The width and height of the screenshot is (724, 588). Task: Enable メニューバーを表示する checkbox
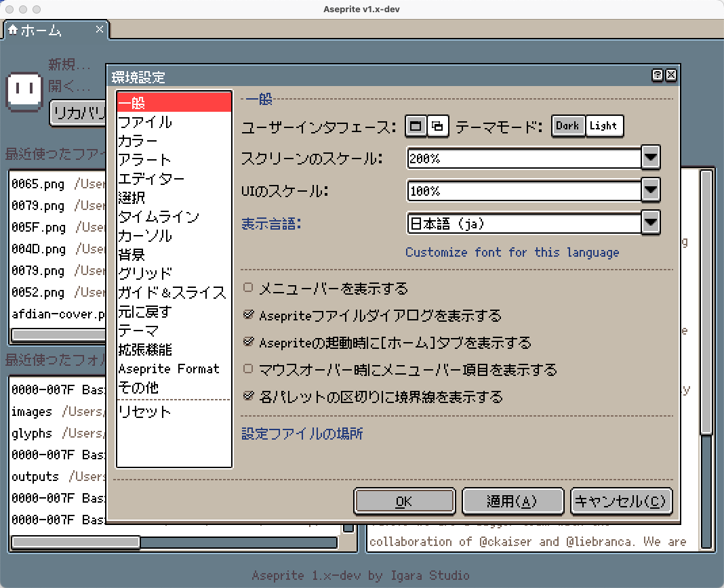pyautogui.click(x=326, y=289)
